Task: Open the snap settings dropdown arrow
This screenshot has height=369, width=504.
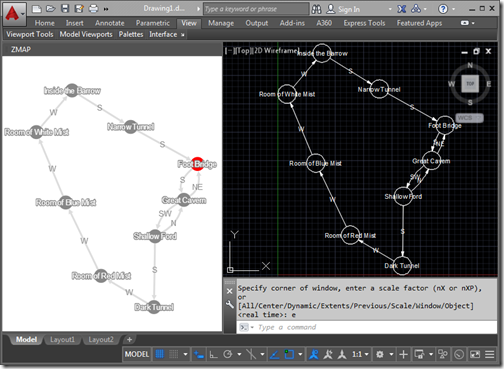Action: [185, 354]
